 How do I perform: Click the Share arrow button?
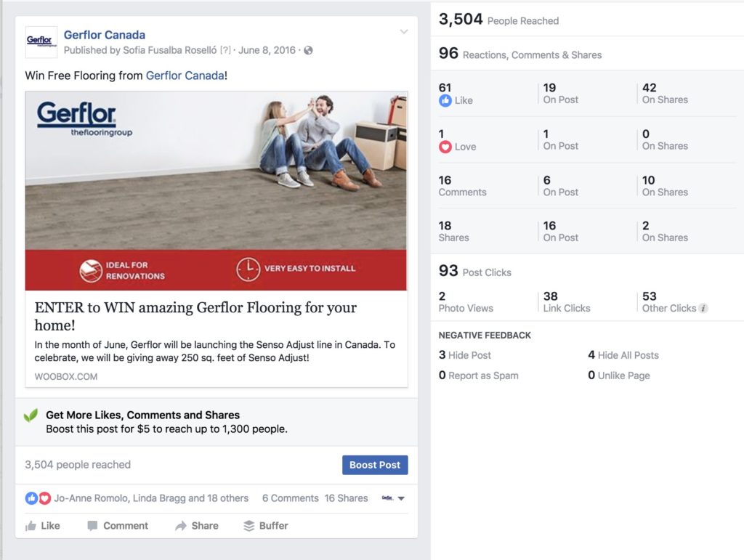pos(197,526)
